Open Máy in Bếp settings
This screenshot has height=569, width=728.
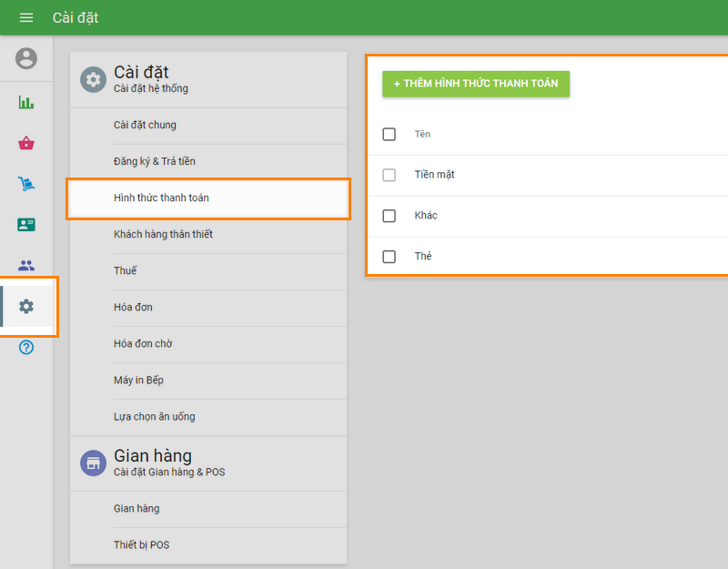(x=138, y=380)
